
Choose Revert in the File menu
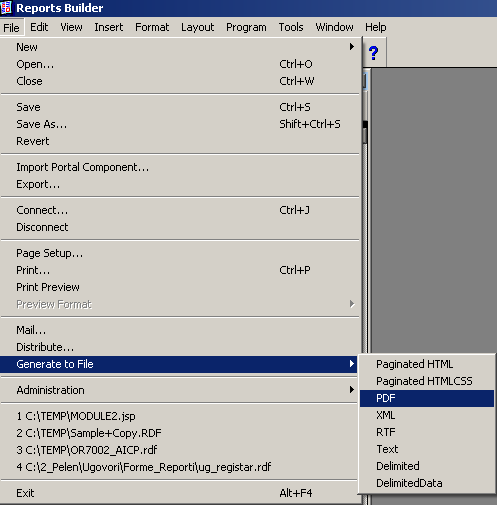tap(180, 141)
